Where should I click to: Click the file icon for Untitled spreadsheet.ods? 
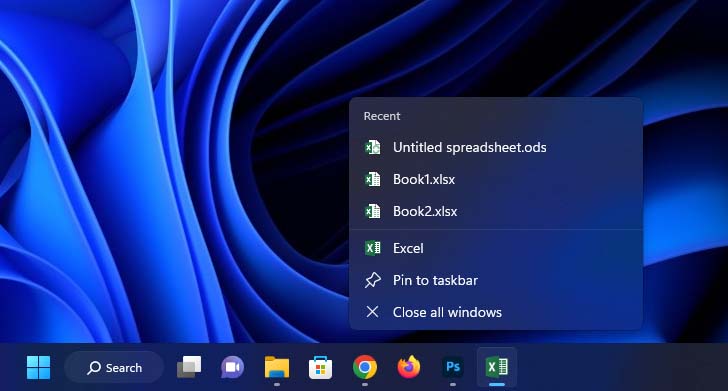click(372, 147)
